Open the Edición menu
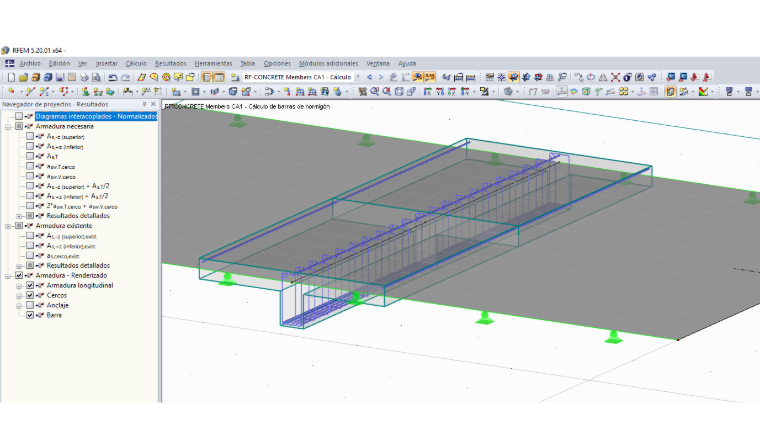This screenshot has width=760, height=446. coord(59,64)
